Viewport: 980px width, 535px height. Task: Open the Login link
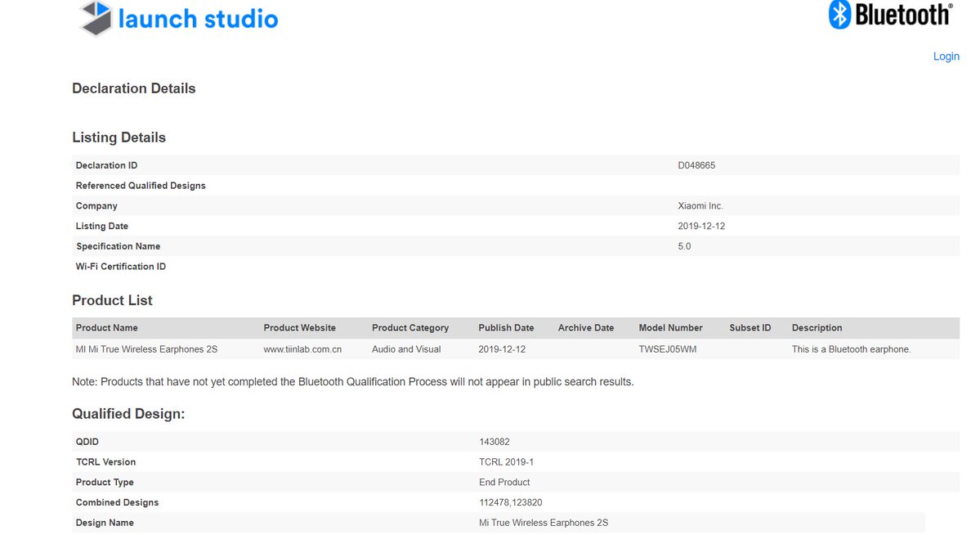[x=946, y=56]
